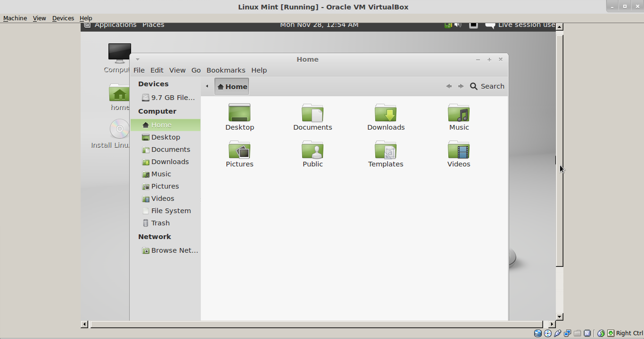Screen dimensions: 644x339
Task: Click the VirtualBox hard disk status icon
Action: [x=538, y=333]
